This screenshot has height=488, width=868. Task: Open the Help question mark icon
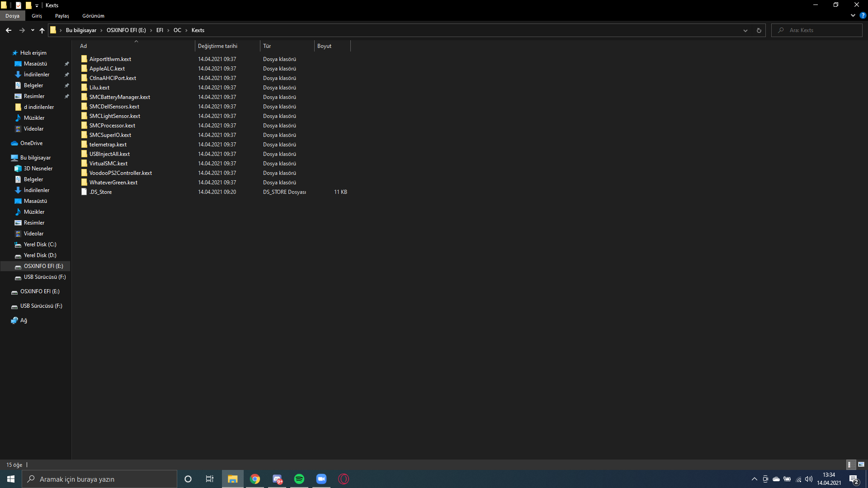863,15
